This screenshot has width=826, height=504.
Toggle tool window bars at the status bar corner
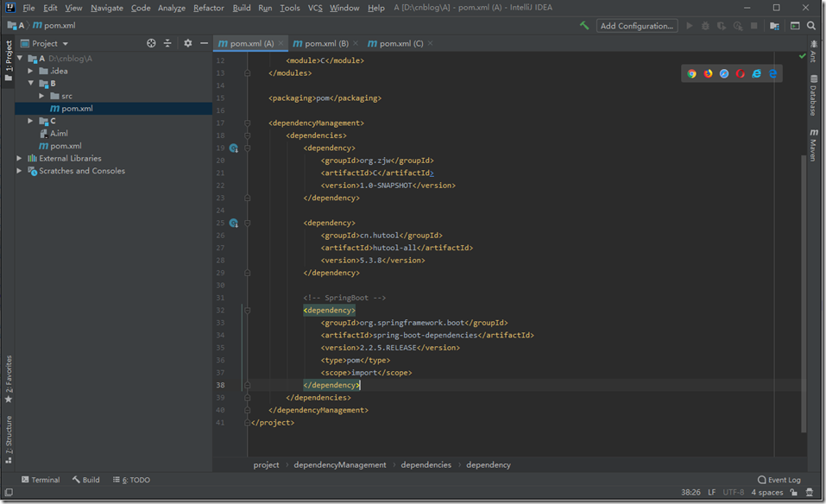tap(9, 493)
